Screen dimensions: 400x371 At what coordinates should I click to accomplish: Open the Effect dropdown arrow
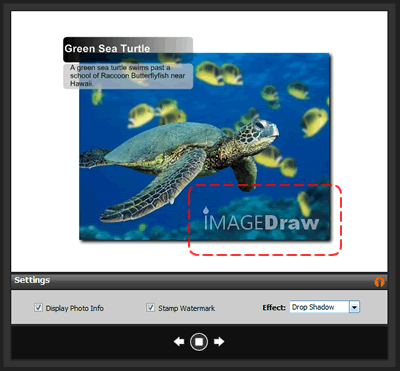click(x=354, y=307)
